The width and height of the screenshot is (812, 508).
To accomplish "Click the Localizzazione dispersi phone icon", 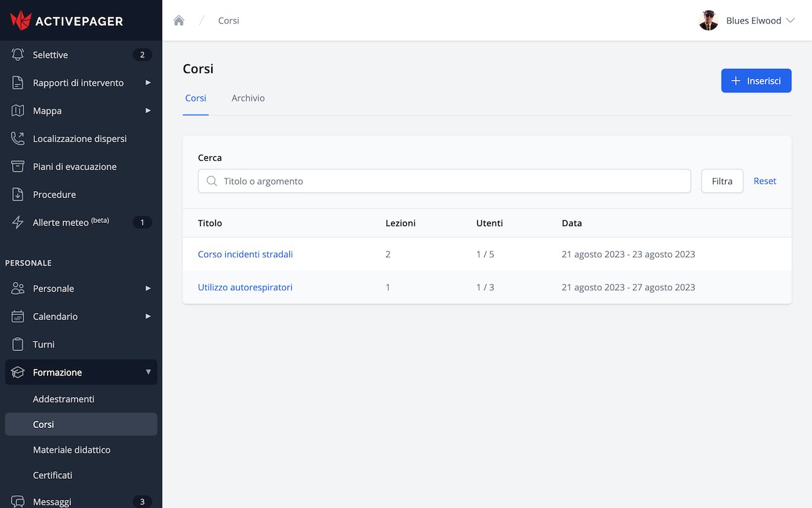I will pos(18,138).
